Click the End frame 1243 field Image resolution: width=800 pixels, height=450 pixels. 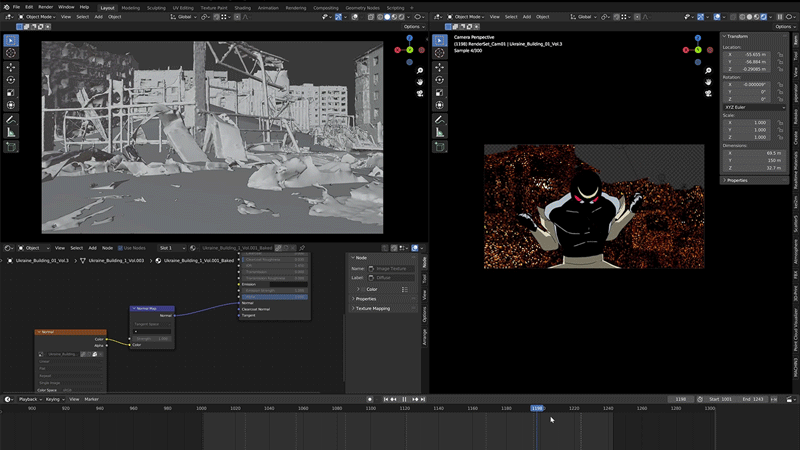754,399
